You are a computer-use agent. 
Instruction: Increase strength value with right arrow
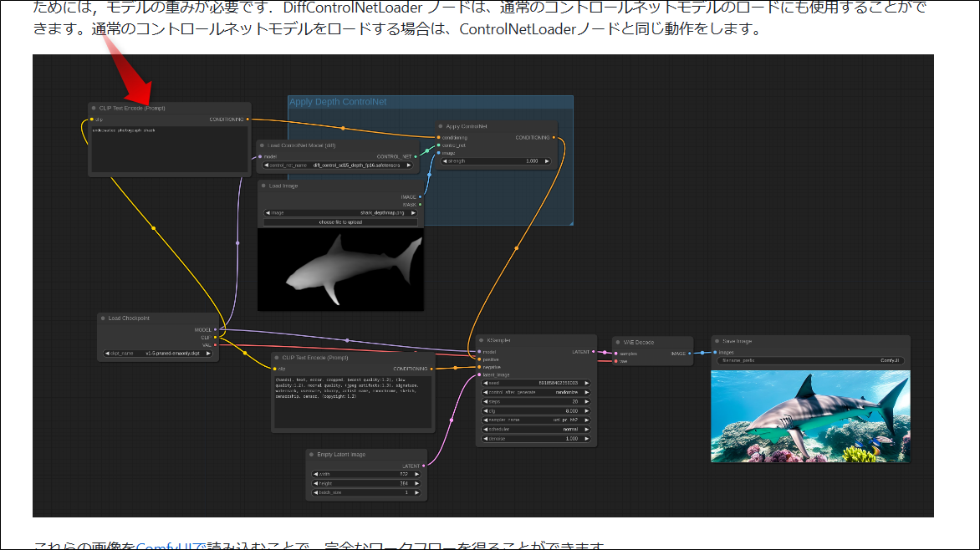pos(547,161)
